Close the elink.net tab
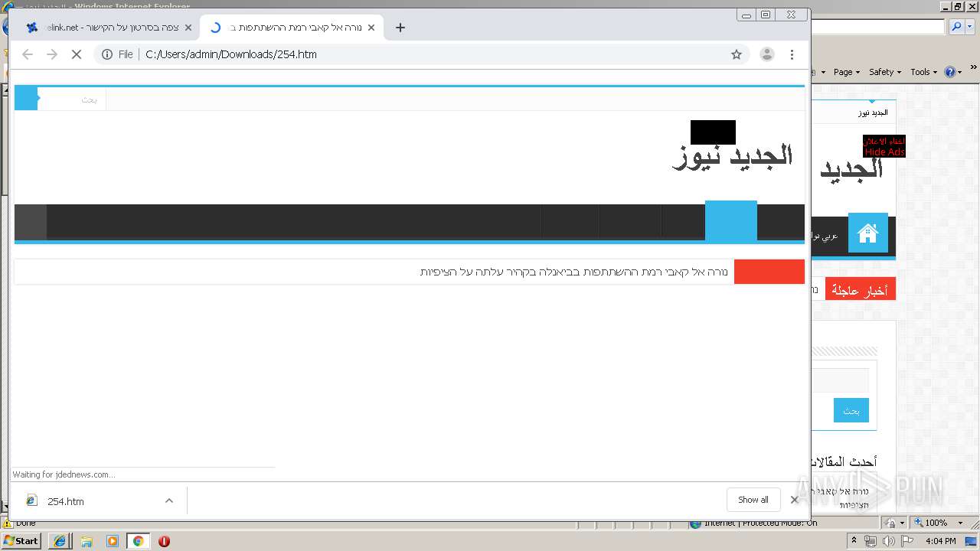The width and height of the screenshot is (980, 551). coord(188,28)
